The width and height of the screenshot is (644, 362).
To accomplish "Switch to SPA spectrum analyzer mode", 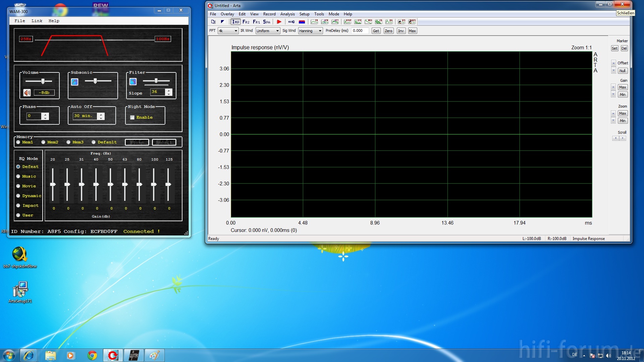I will point(266,22).
